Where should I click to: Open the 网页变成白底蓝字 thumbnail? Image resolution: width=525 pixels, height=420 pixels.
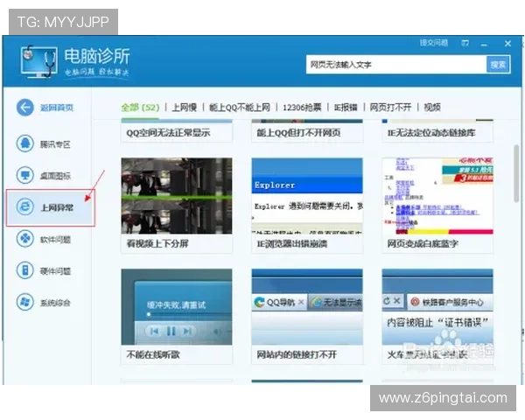pyautogui.click(x=437, y=196)
